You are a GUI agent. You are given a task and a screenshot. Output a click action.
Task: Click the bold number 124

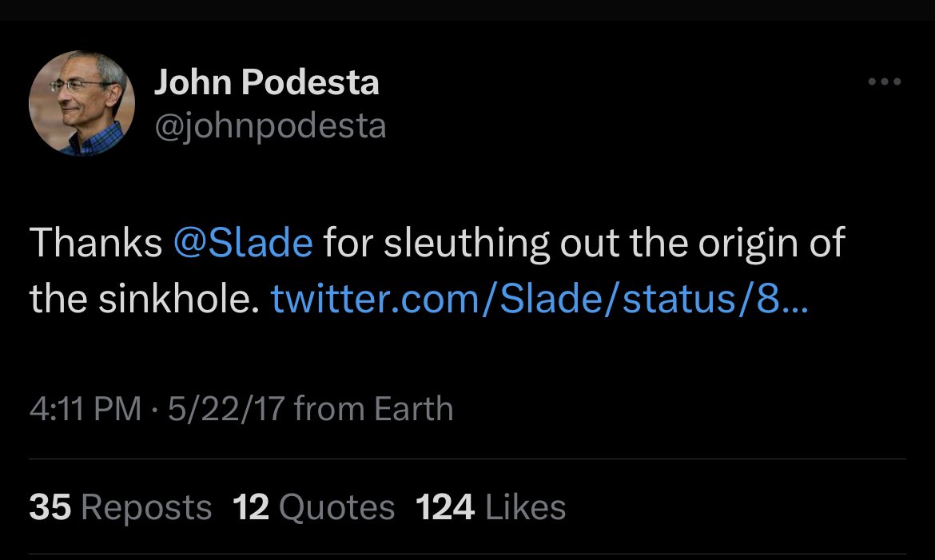445,508
